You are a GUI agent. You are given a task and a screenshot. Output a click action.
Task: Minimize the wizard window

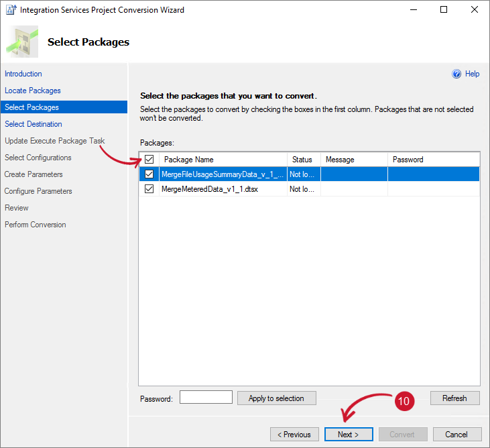[414, 9]
